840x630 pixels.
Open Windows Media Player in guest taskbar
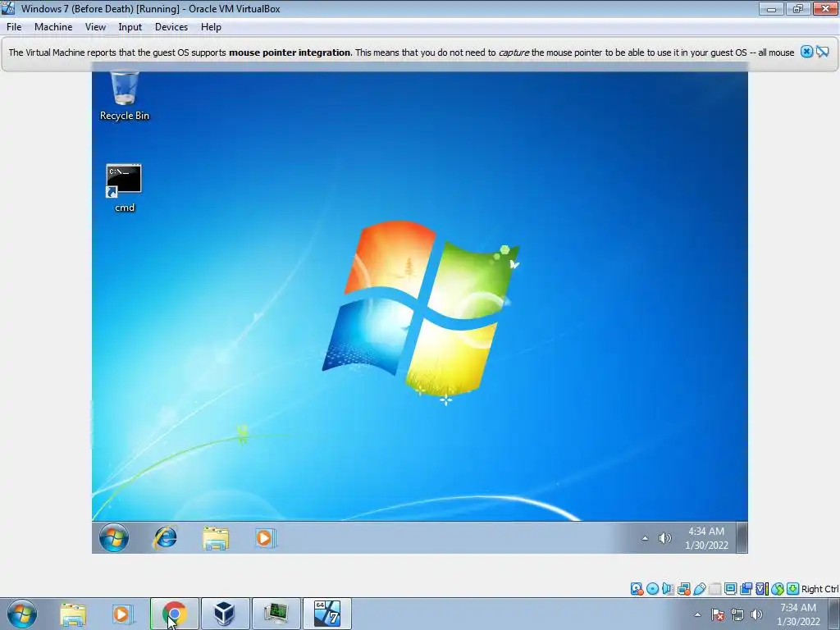coord(265,538)
